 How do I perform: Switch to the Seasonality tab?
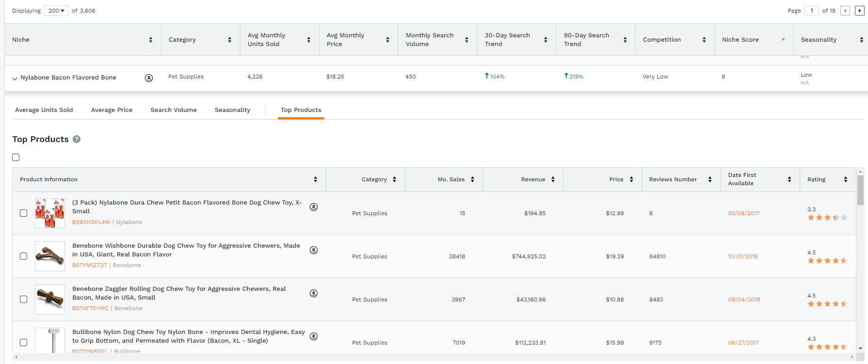click(x=233, y=110)
